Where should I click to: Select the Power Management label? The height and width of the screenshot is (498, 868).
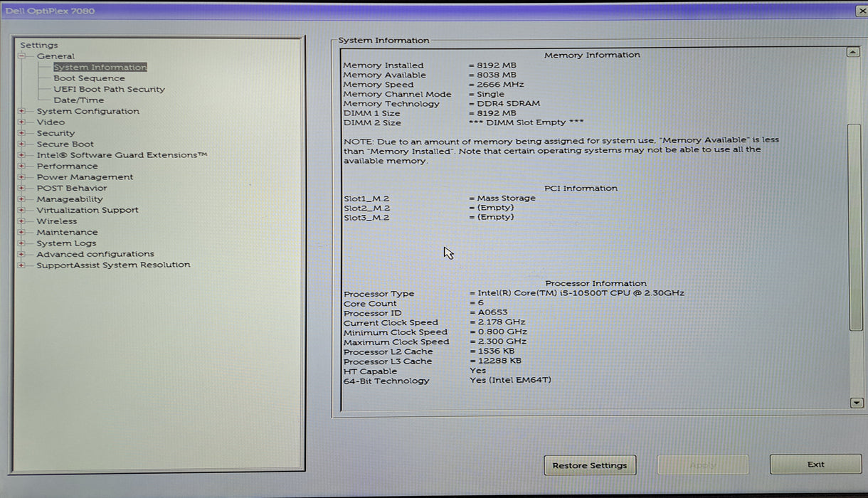[x=85, y=177]
